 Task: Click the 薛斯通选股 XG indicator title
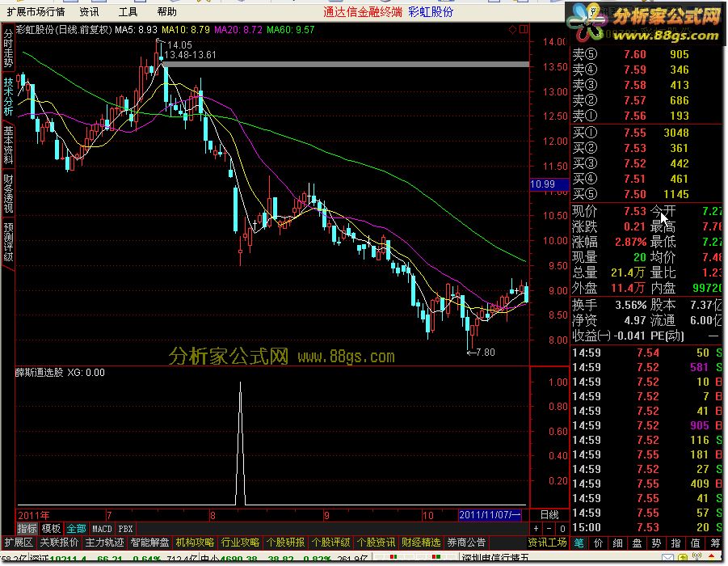(x=61, y=373)
